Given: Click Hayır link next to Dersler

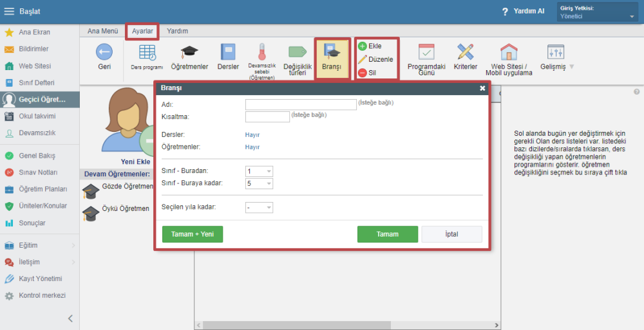Looking at the screenshot, I should point(252,134).
